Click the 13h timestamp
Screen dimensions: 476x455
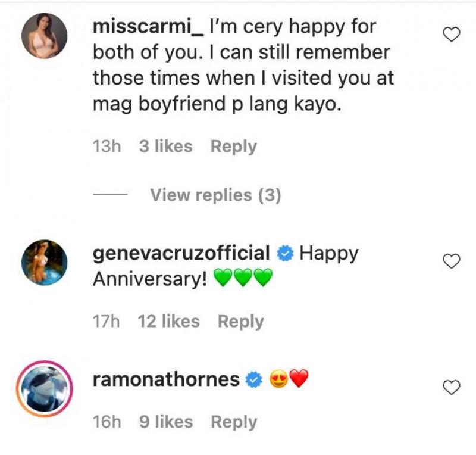(107, 147)
